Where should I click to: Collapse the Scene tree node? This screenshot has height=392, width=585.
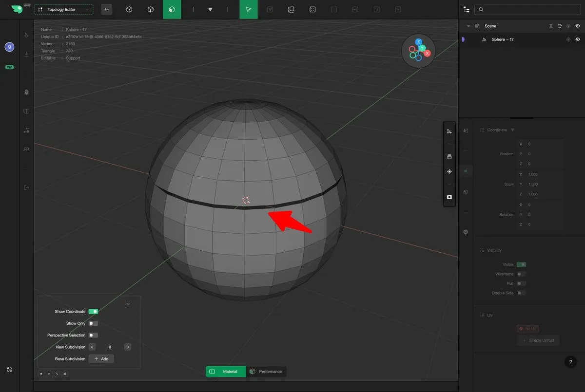(468, 26)
